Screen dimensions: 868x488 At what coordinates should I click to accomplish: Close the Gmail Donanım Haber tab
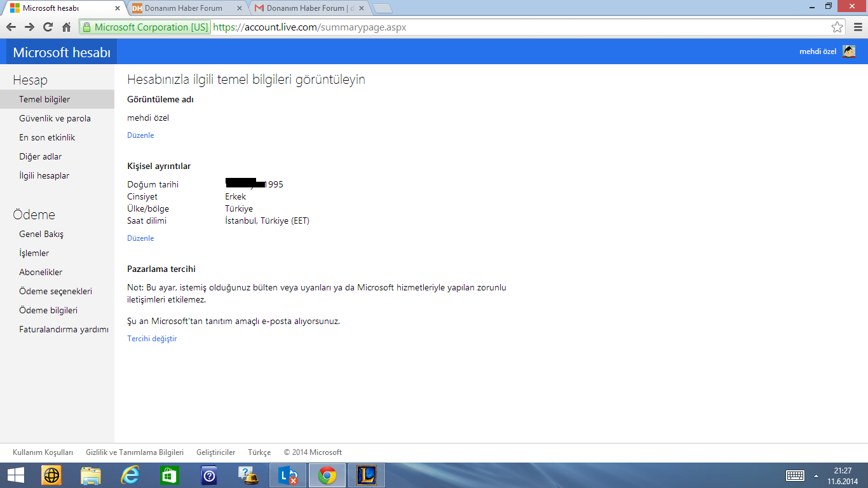[x=362, y=9]
